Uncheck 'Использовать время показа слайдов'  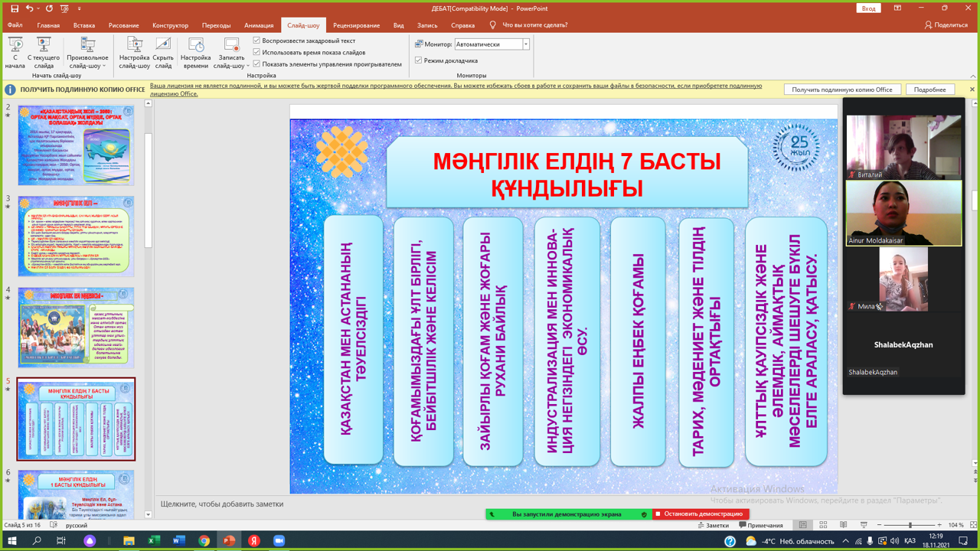[x=257, y=53]
